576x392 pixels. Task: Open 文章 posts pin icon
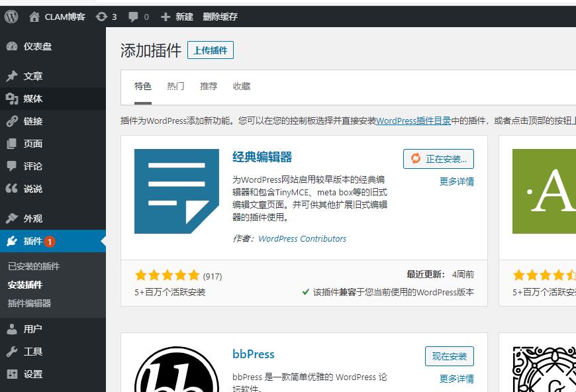pyautogui.click(x=12, y=76)
